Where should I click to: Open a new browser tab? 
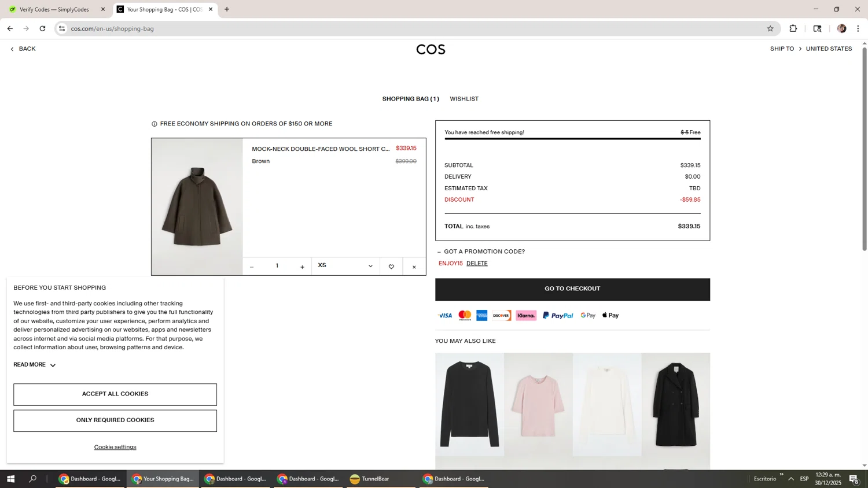coord(227,9)
